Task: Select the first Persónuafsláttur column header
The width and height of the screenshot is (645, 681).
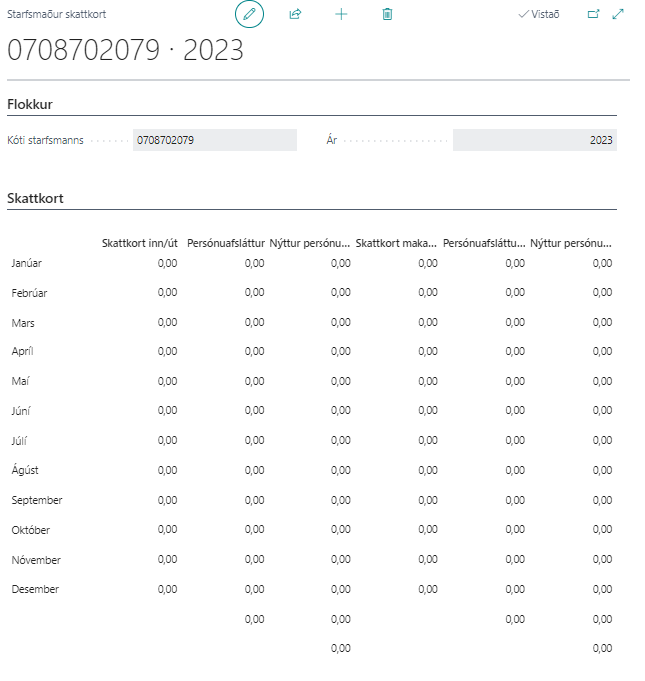Action: click(225, 243)
